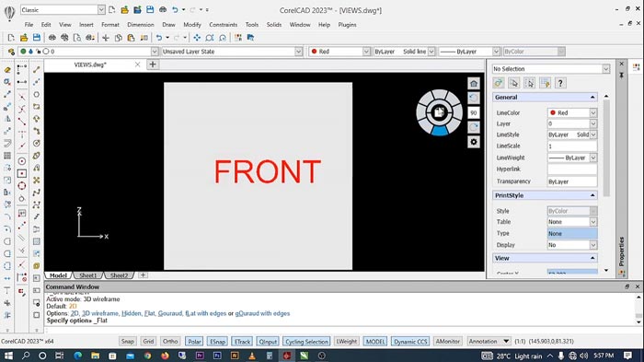
Task: Toggle Ortho mode
Action: [x=170, y=341]
